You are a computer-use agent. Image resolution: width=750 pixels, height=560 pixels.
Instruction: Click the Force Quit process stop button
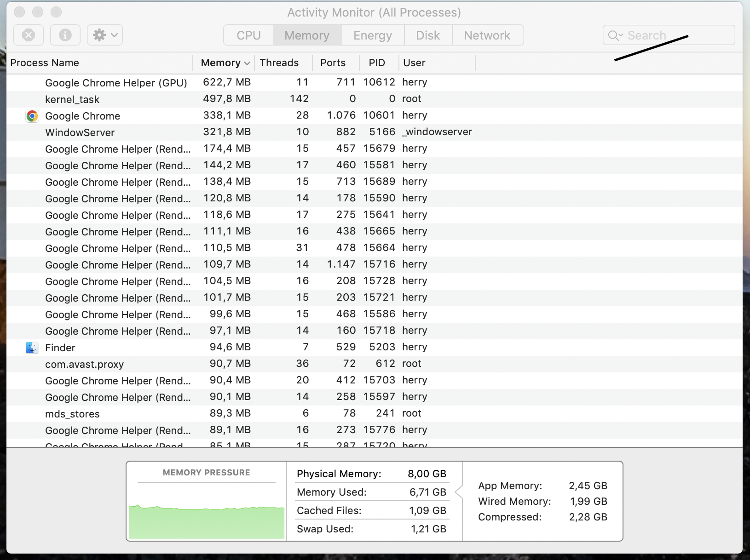[x=29, y=35]
